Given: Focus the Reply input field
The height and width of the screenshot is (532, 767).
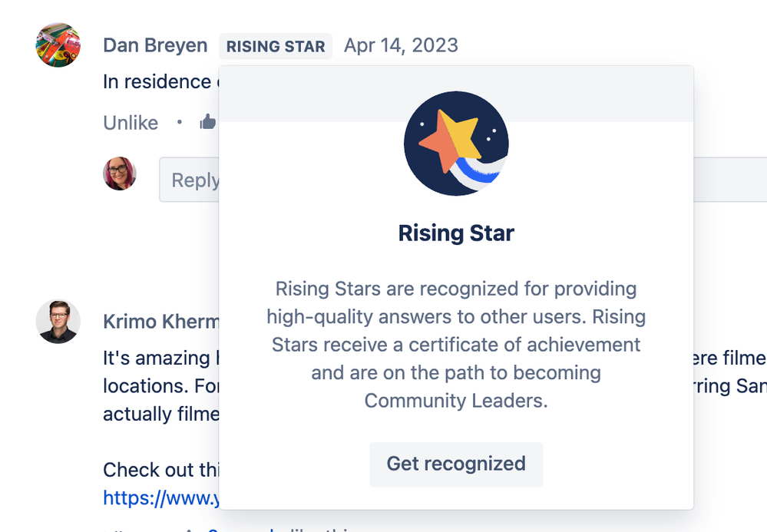Looking at the screenshot, I should [x=190, y=180].
